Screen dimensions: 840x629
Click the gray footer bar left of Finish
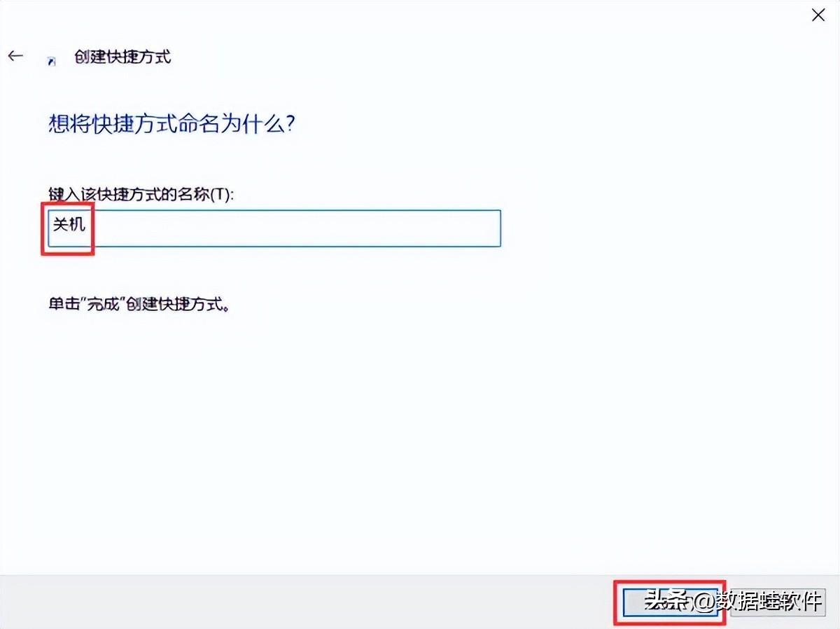point(308,602)
